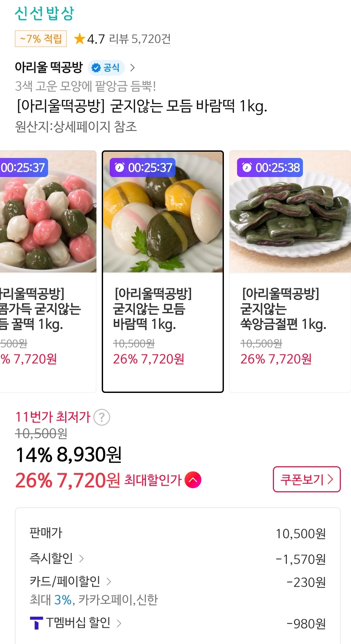The width and height of the screenshot is (351, 644).
Task: Open the 아리울 떡공방 store chevron
Action: click(x=133, y=68)
